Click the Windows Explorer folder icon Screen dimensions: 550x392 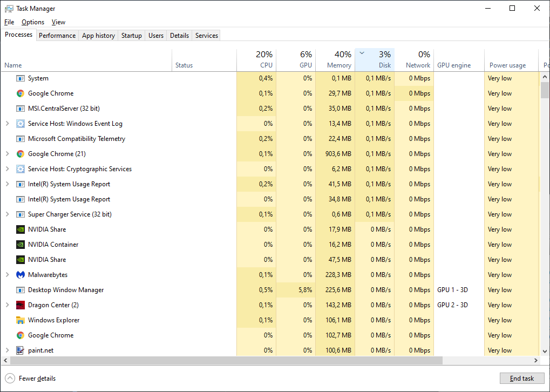pyautogui.click(x=21, y=320)
